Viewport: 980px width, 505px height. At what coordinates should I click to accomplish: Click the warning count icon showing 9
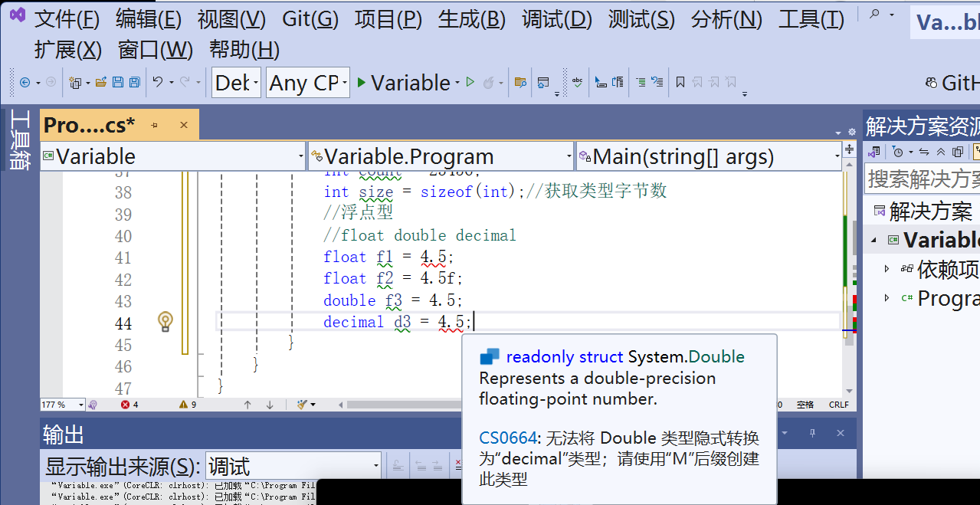pos(183,405)
